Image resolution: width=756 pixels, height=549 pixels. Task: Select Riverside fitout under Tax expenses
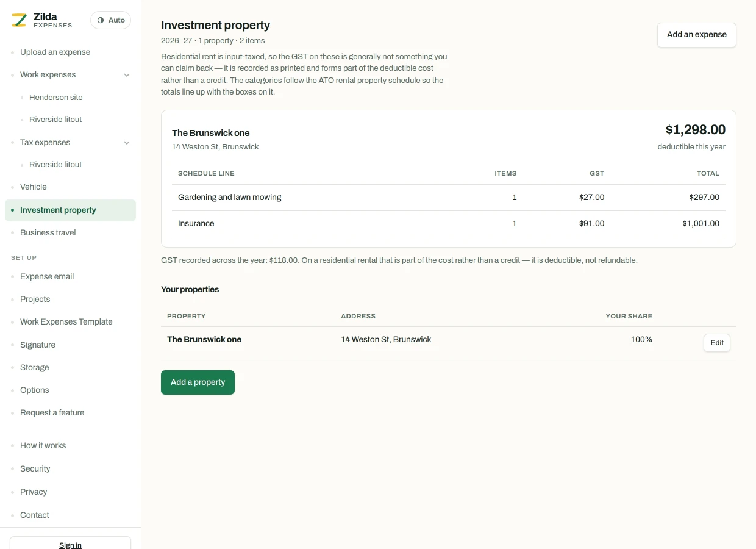point(55,164)
